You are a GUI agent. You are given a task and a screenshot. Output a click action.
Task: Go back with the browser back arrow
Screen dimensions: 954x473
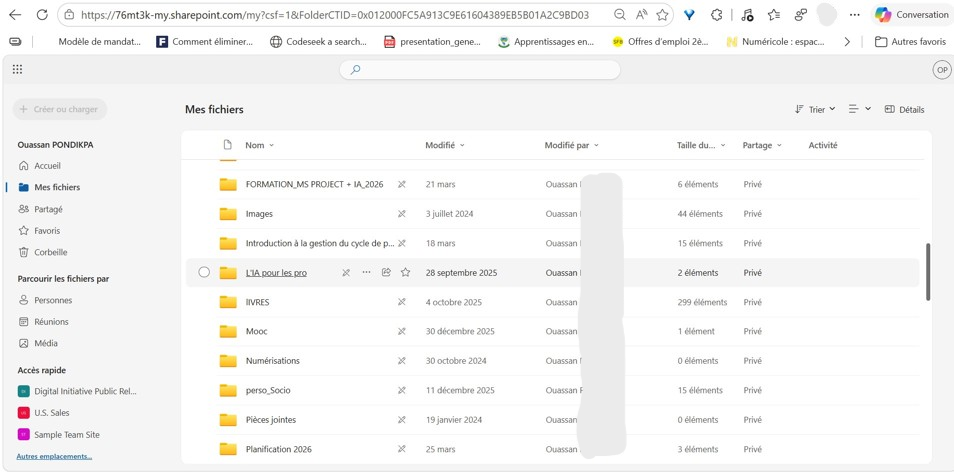pyautogui.click(x=15, y=15)
